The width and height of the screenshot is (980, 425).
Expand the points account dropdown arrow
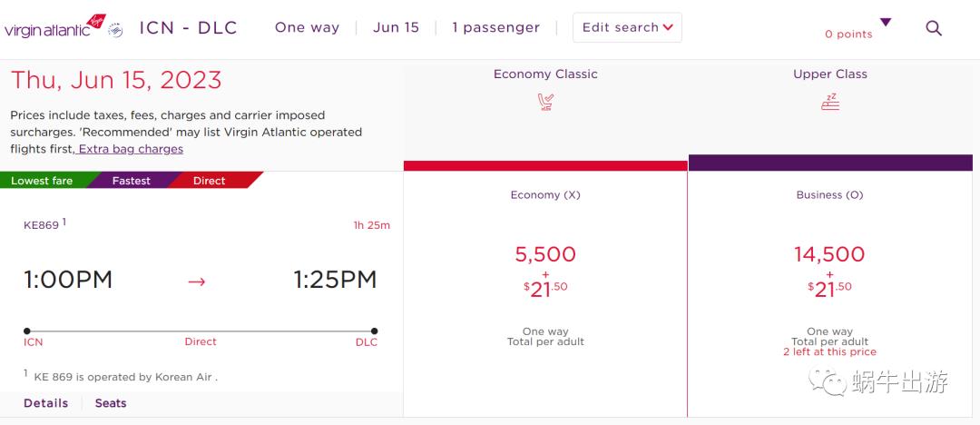pos(886,23)
